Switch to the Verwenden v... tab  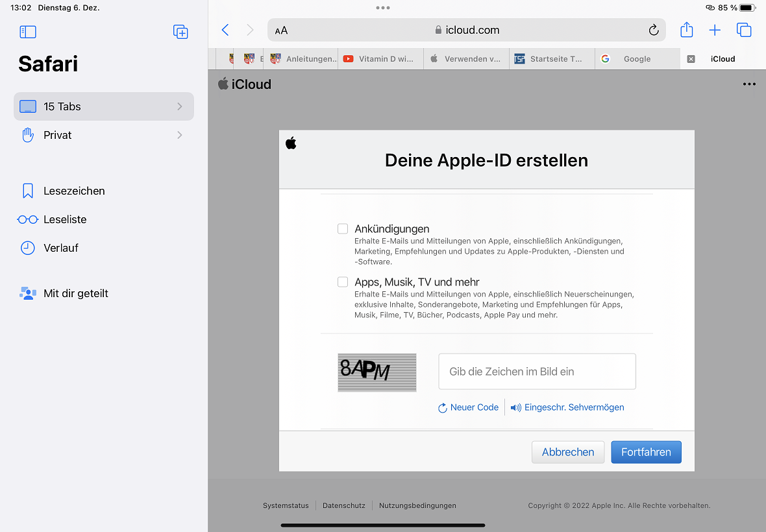tap(466, 59)
